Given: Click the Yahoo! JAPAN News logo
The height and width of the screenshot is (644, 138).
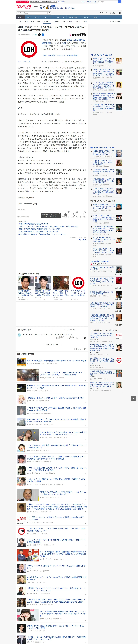Looking at the screenshot, I should click(x=27, y=7).
